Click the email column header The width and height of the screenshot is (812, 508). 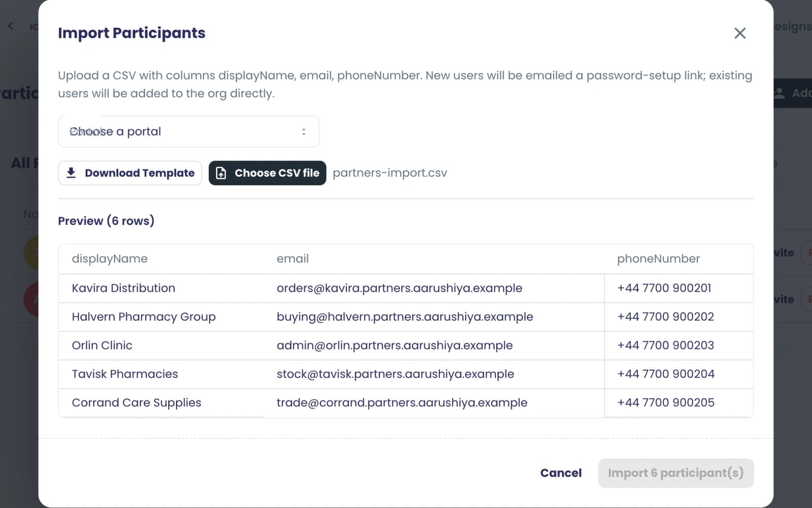(292, 259)
